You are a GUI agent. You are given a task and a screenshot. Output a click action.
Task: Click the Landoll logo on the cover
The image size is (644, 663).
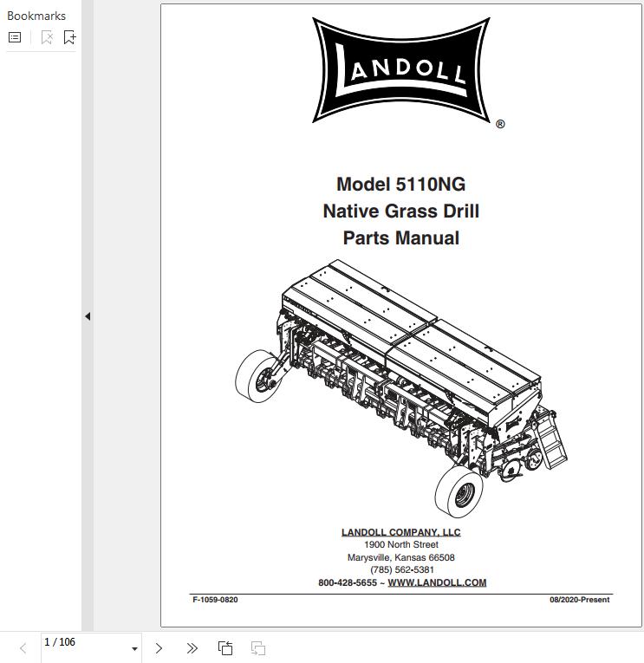click(x=400, y=70)
